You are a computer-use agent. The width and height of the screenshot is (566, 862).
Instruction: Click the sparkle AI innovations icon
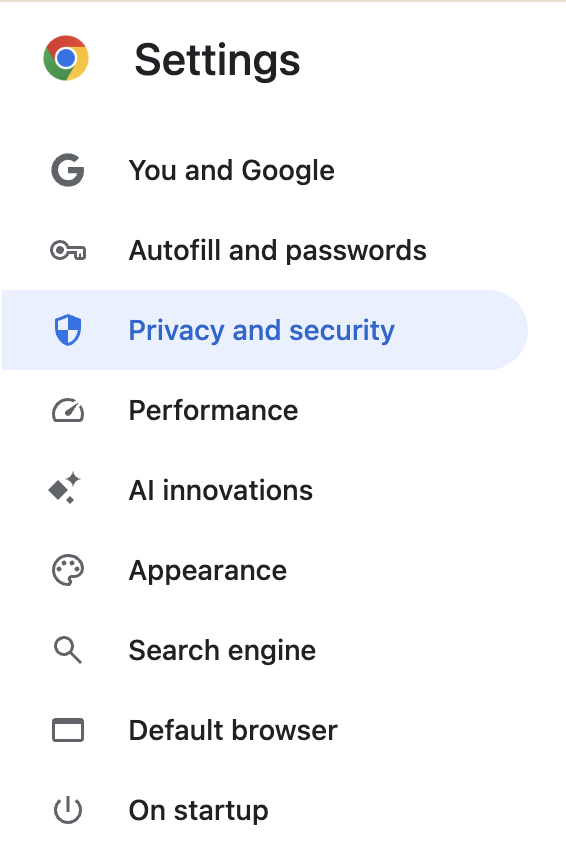click(65, 489)
